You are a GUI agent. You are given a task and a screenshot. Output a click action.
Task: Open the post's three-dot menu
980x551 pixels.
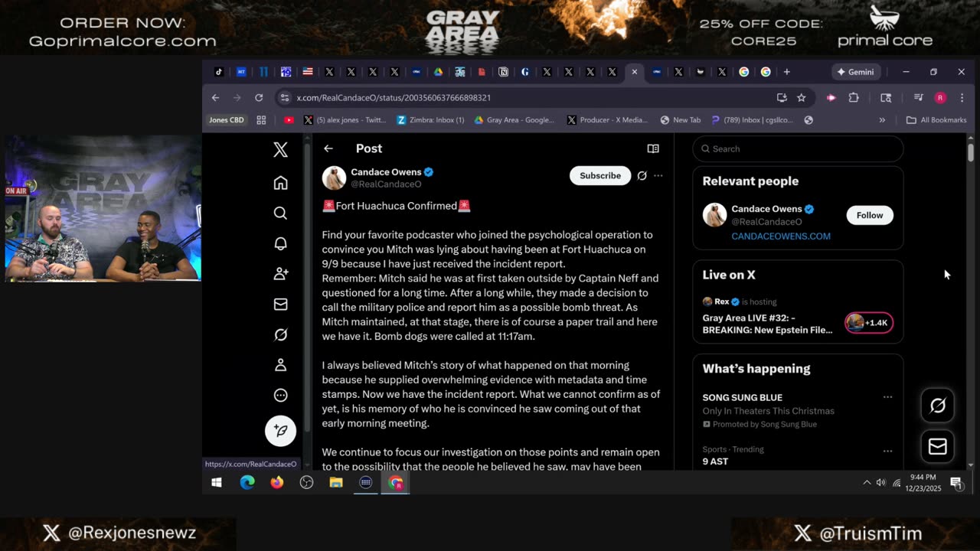pyautogui.click(x=658, y=176)
